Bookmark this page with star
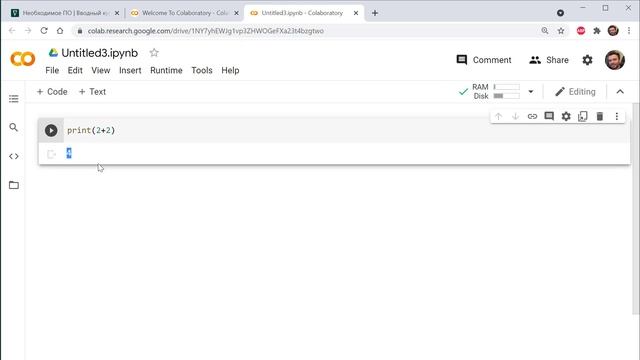640x360 pixels. coord(561,31)
